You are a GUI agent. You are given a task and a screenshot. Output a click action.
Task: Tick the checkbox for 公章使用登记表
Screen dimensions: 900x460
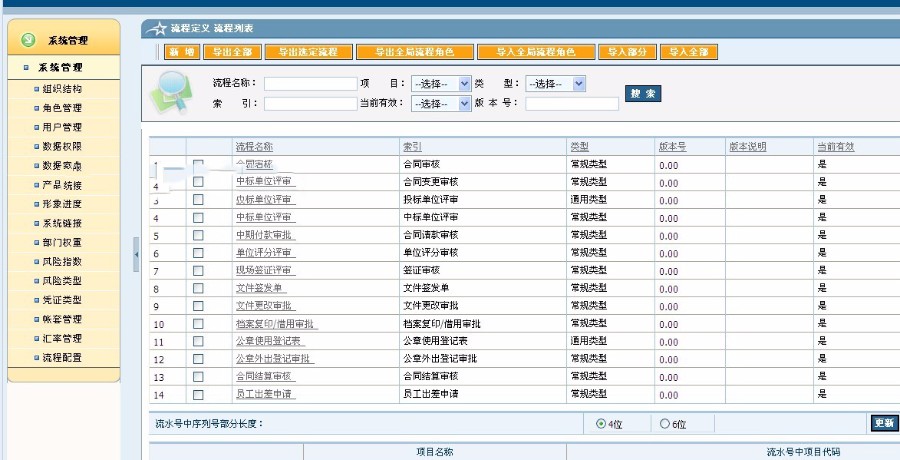pyautogui.click(x=198, y=341)
